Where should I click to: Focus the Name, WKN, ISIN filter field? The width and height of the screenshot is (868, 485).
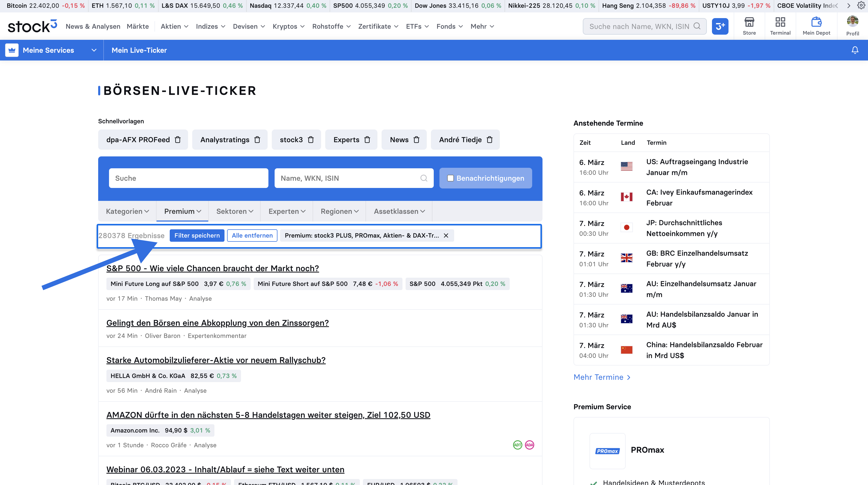354,178
